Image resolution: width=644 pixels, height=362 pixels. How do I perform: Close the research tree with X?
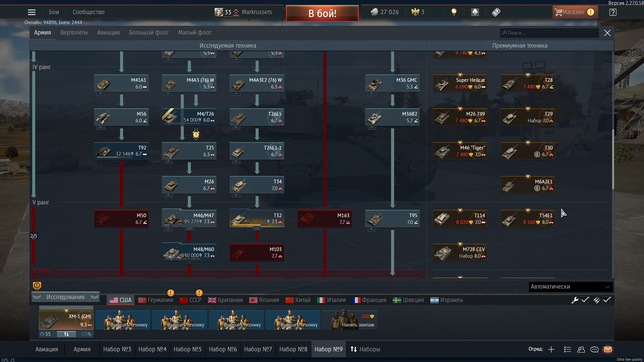click(607, 33)
